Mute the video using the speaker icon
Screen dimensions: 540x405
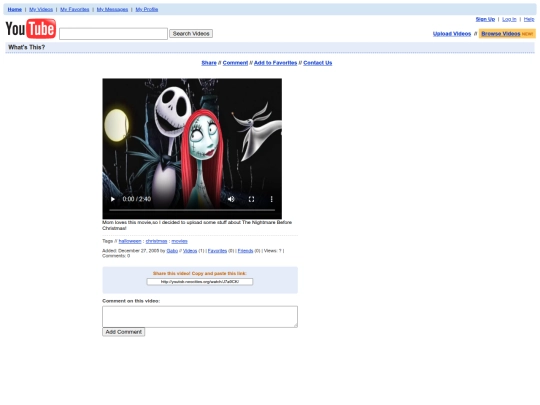[x=231, y=199]
